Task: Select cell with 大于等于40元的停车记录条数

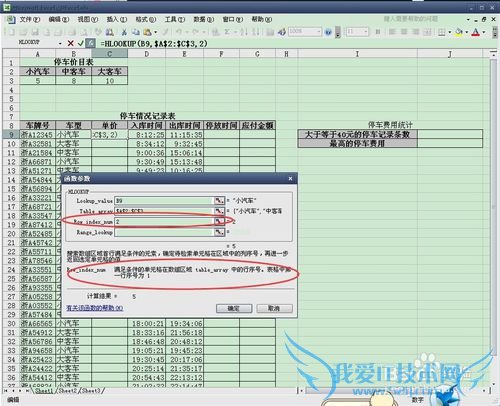Action: (x=357, y=134)
